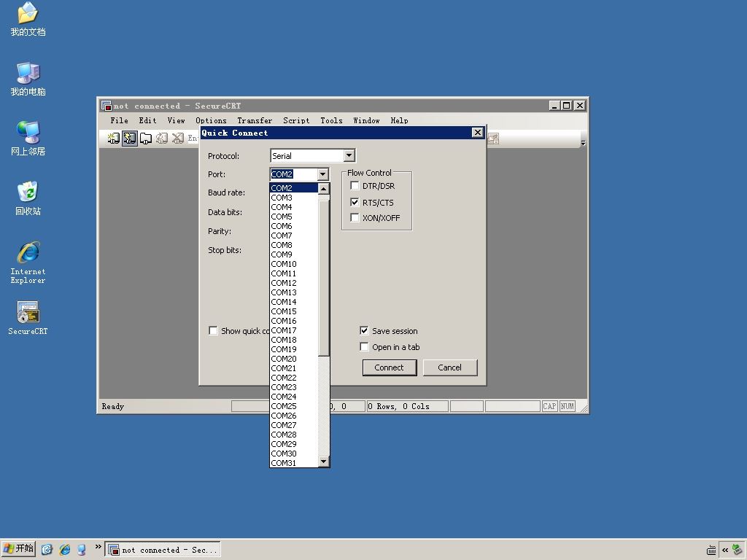Click the SecureCRT desktop shortcut icon

coord(28,312)
